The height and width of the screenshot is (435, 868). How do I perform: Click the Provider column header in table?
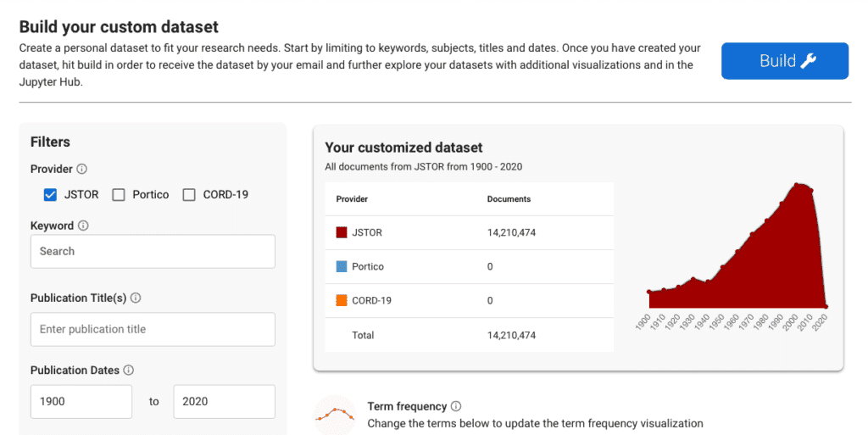(x=352, y=198)
